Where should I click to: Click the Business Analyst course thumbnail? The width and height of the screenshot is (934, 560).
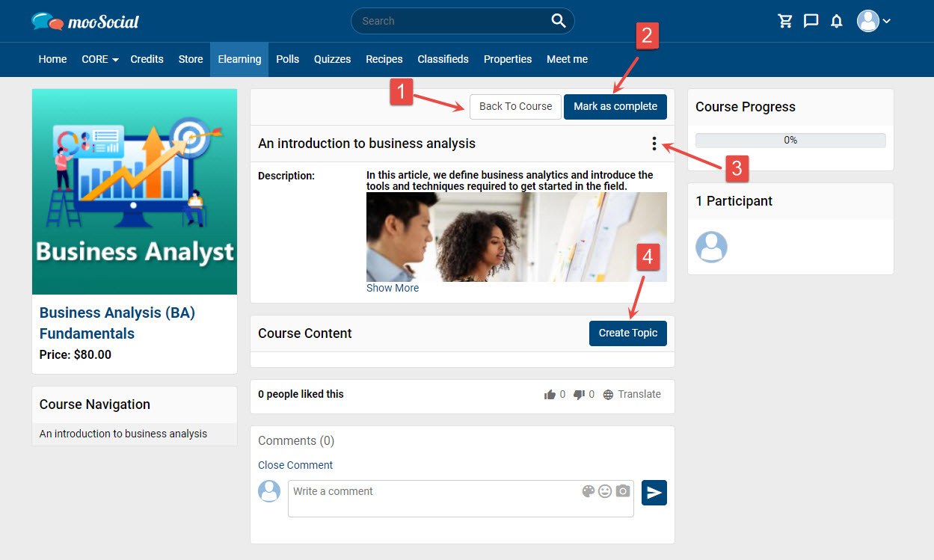pyautogui.click(x=135, y=191)
